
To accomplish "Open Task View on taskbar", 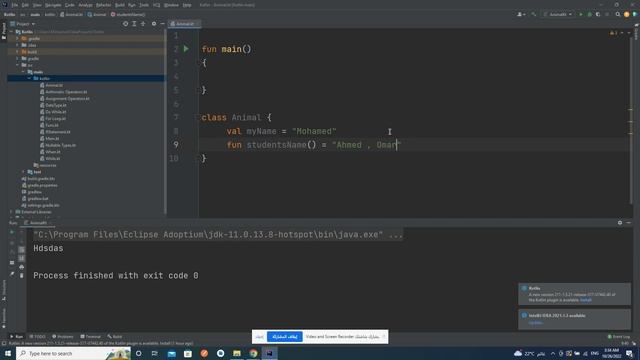I will (155, 353).
